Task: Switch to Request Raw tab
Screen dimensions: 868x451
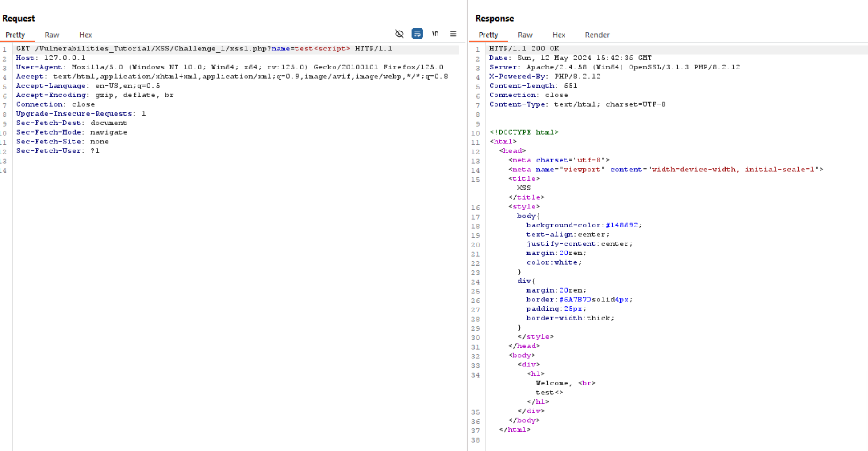Action: point(52,35)
